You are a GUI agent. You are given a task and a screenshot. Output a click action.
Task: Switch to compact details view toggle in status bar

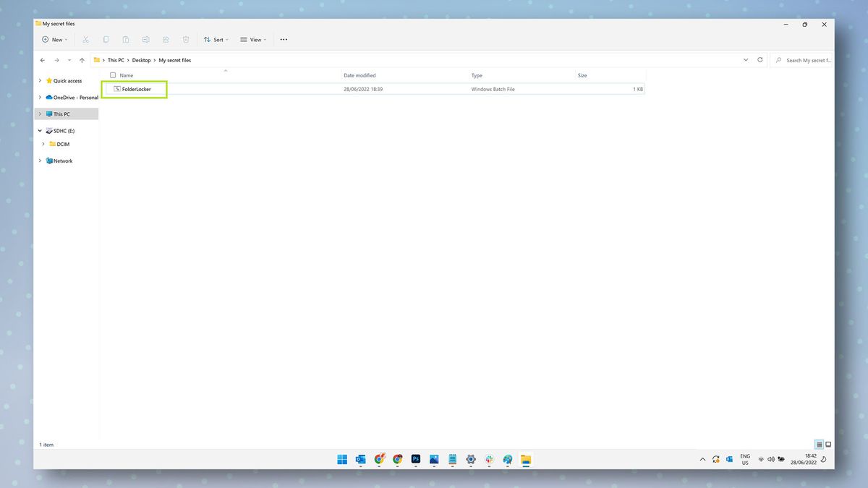pos(820,444)
